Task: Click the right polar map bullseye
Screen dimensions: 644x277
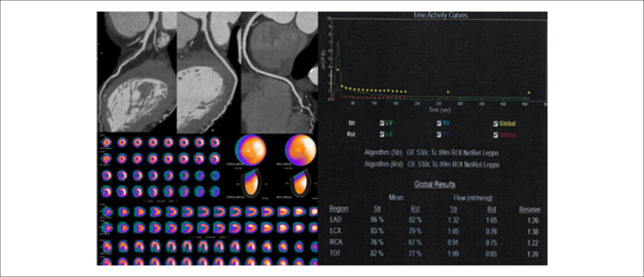Action: tap(301, 149)
